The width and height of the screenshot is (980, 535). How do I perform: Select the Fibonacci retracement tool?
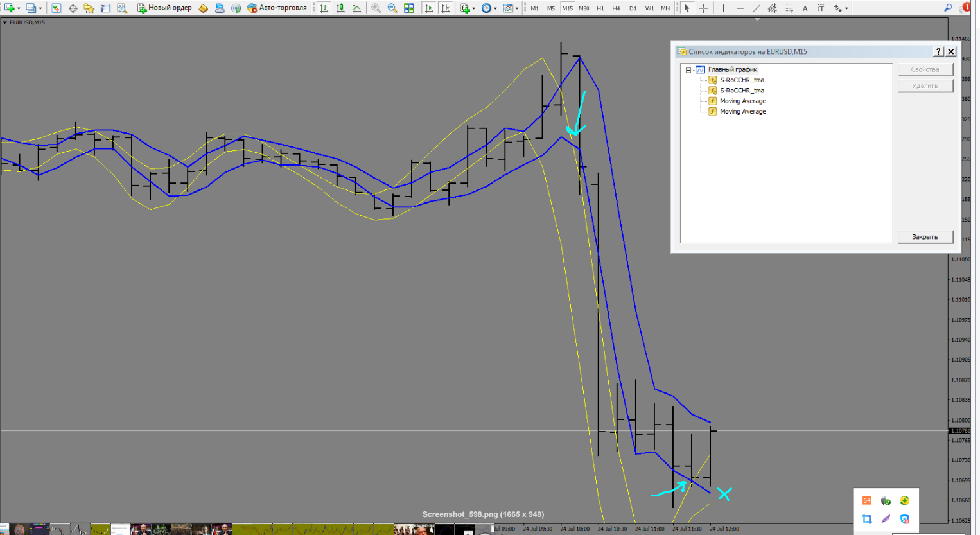[789, 8]
